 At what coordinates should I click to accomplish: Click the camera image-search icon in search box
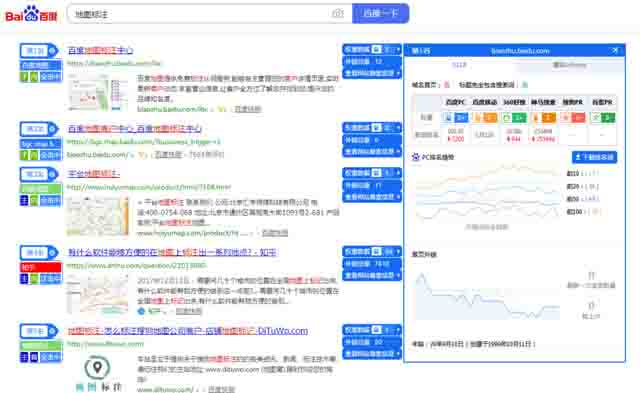pyautogui.click(x=338, y=13)
